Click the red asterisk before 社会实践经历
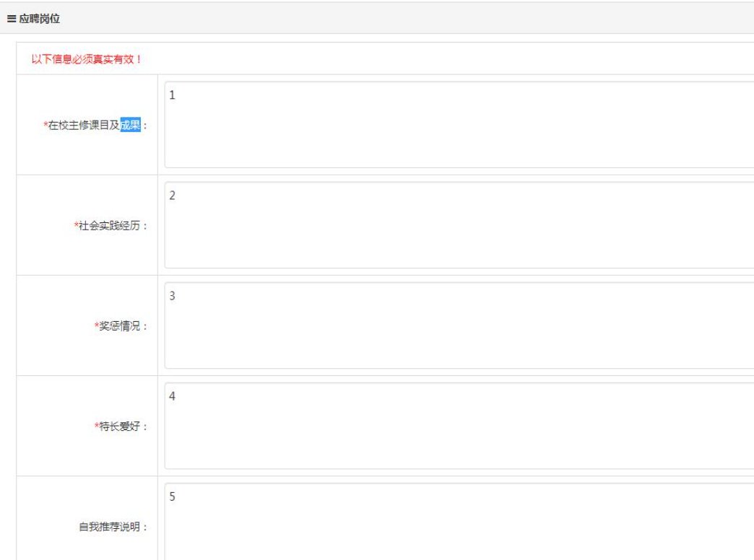The height and width of the screenshot is (560, 754). (76, 226)
